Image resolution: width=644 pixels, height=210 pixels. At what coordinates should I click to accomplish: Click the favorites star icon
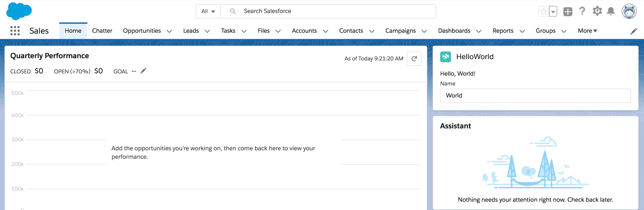pos(544,11)
